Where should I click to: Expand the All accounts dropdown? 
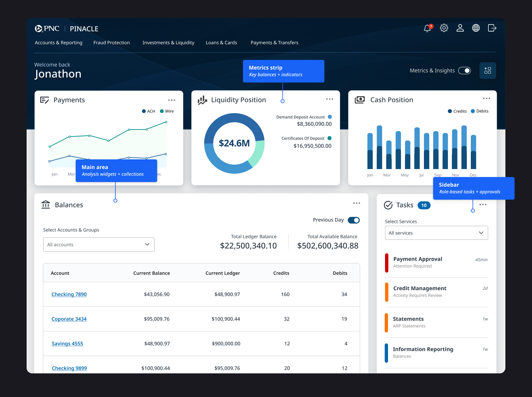pyautogui.click(x=99, y=245)
